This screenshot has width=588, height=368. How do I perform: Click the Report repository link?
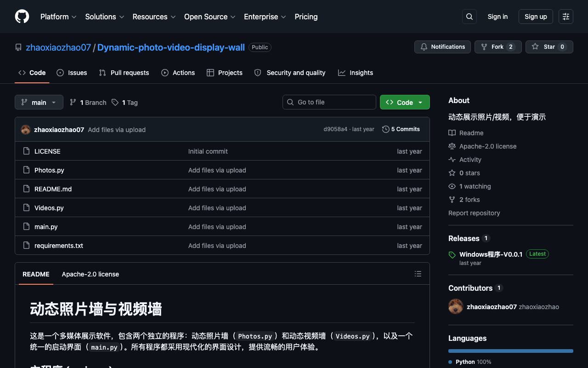click(x=474, y=213)
